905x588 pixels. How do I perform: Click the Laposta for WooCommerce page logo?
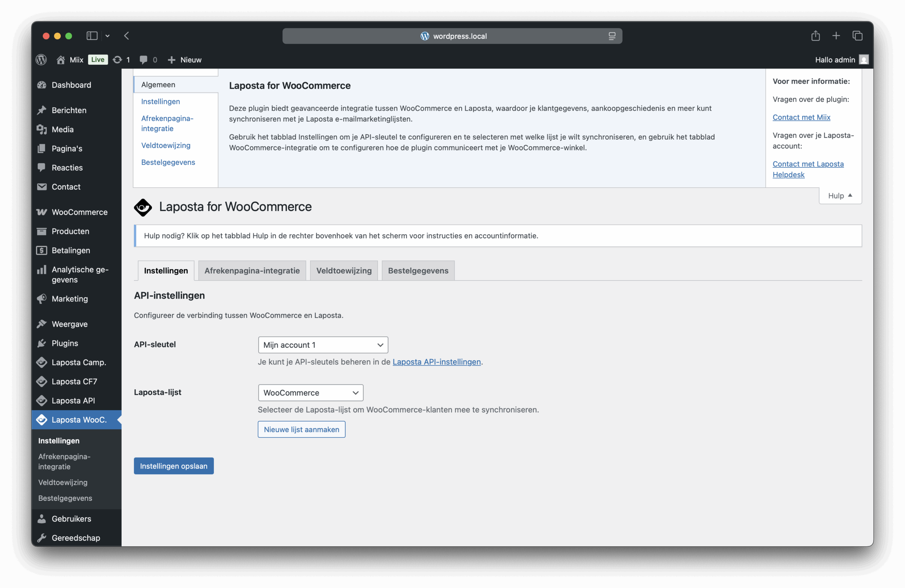tap(143, 207)
